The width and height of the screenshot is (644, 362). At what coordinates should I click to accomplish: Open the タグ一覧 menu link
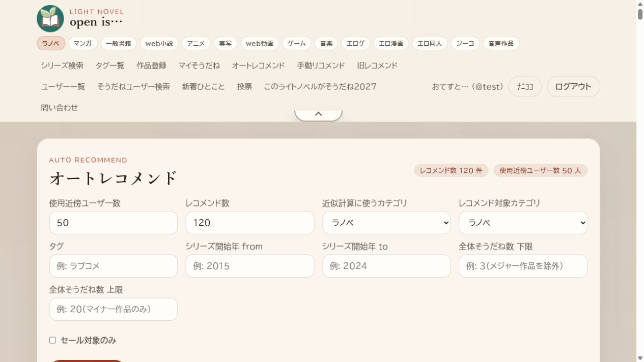pos(110,66)
